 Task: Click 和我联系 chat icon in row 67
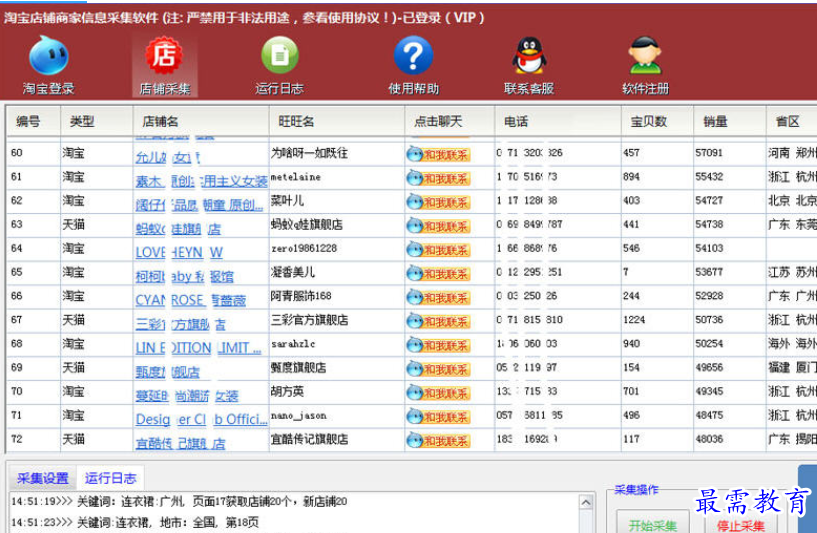click(438, 321)
